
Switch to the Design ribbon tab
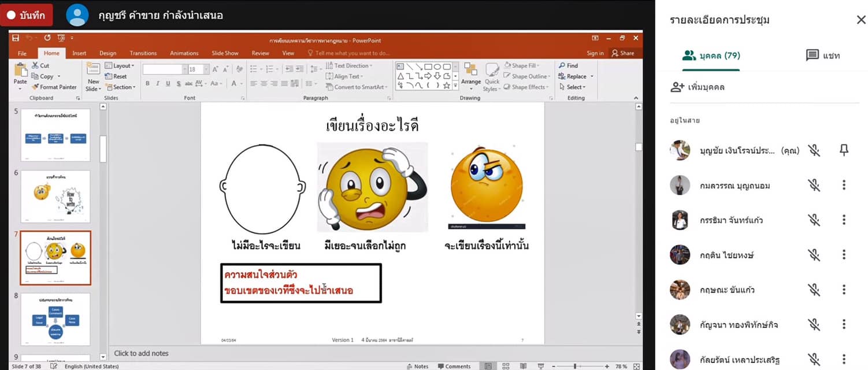click(107, 53)
